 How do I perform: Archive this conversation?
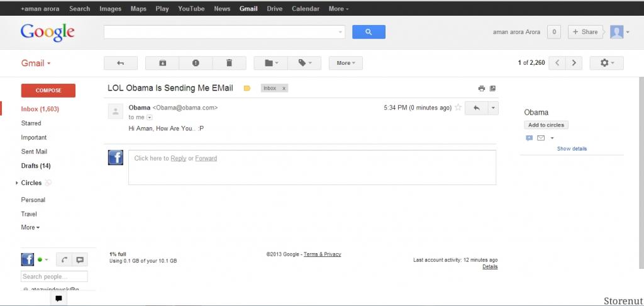tap(162, 63)
